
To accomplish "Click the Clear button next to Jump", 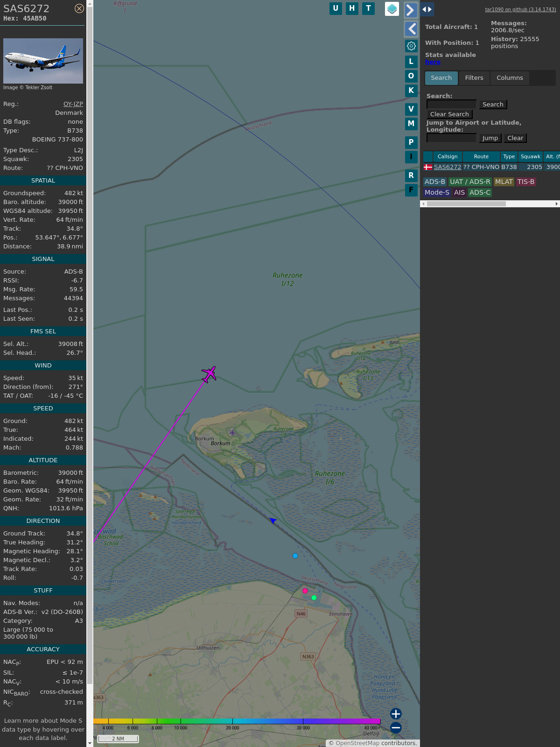I will (515, 138).
